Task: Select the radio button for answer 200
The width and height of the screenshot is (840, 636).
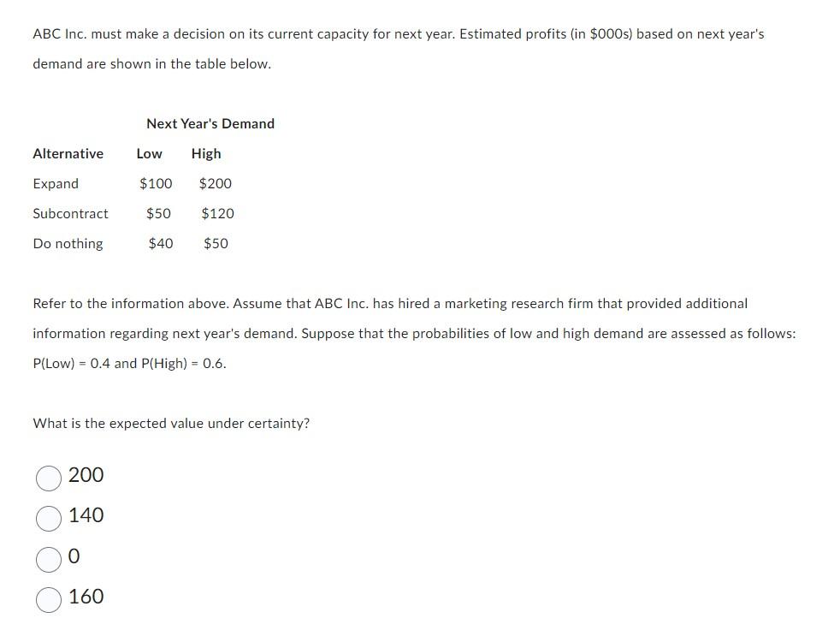Action: coord(49,478)
